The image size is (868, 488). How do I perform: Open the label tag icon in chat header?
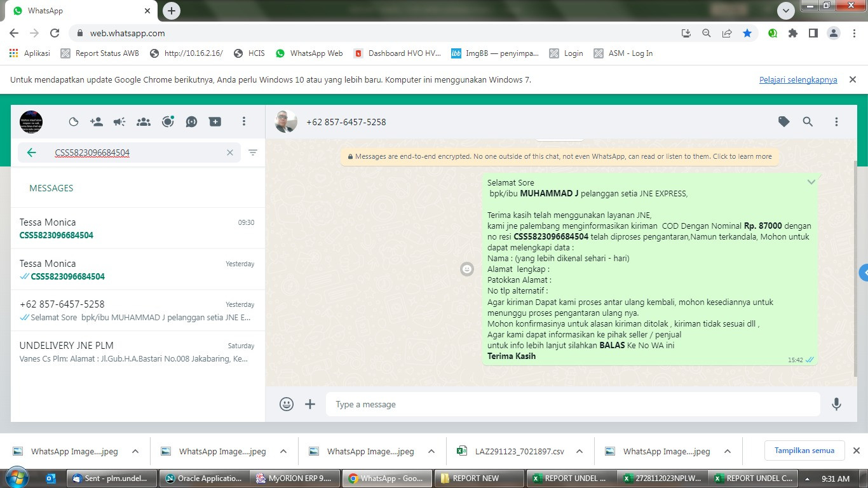[784, 121]
